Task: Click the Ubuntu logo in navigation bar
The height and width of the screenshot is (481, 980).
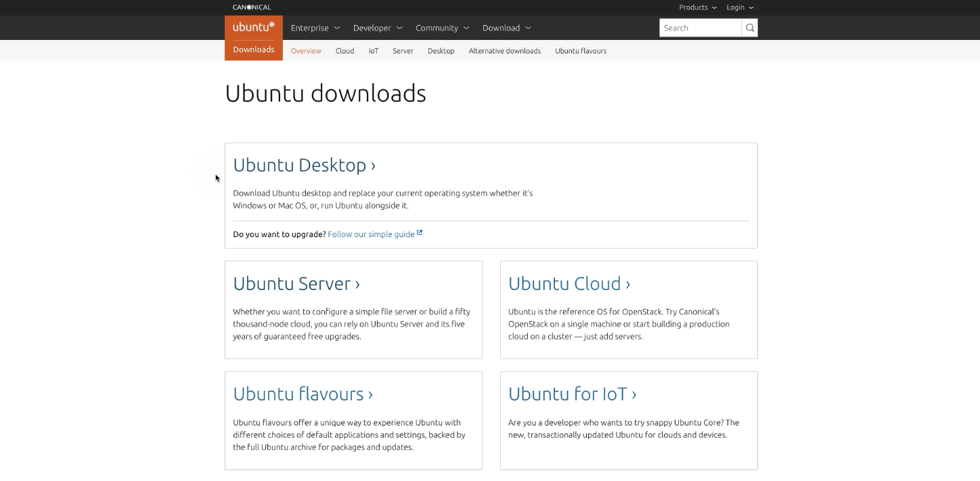Action: coord(254,28)
